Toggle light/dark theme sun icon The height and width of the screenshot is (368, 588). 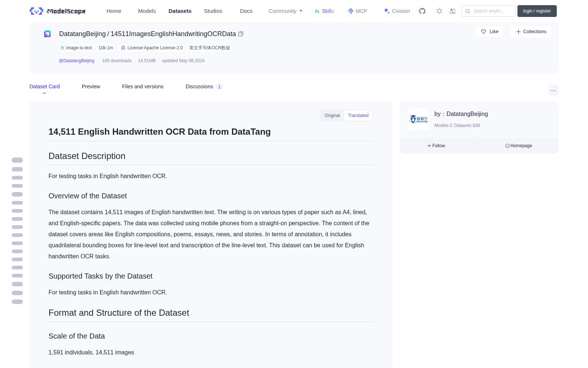(x=439, y=11)
